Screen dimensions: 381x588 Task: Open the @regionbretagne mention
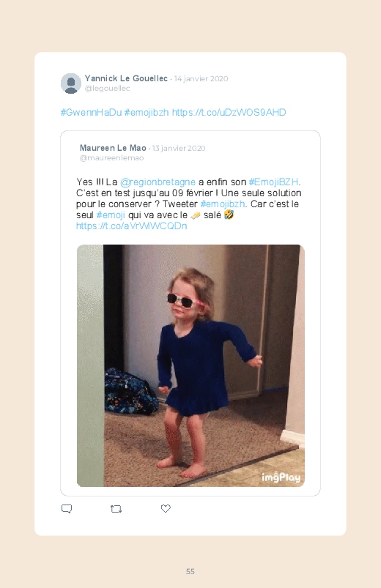(x=158, y=182)
